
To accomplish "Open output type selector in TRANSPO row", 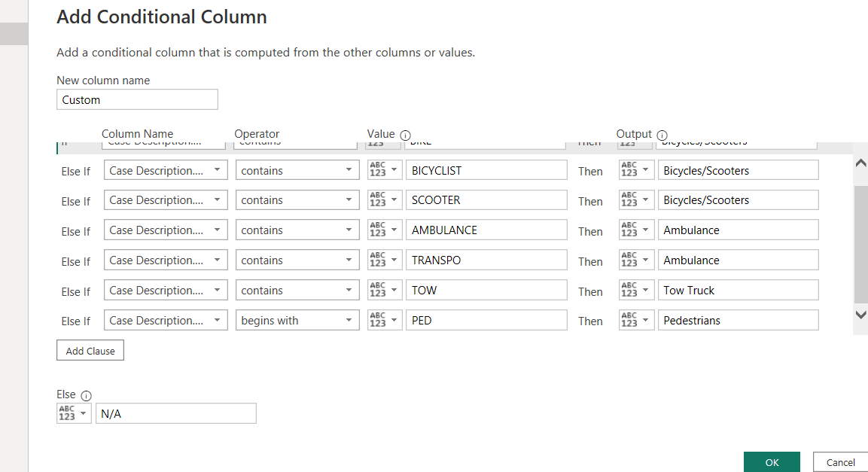I will click(x=636, y=260).
